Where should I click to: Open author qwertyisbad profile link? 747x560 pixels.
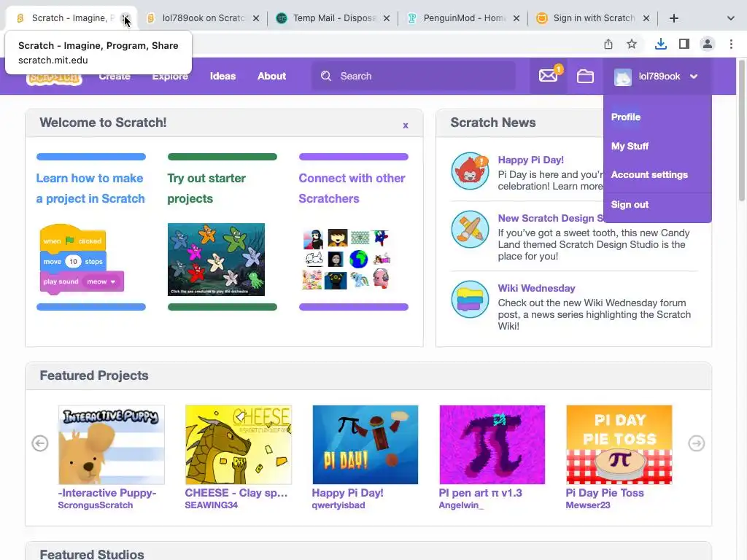[x=338, y=505]
